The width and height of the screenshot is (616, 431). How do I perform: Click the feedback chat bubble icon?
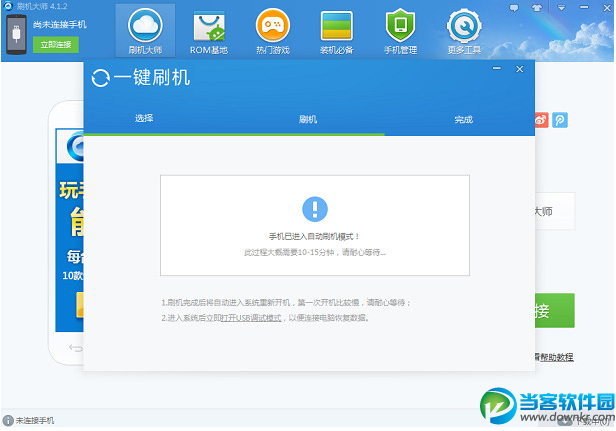[513, 7]
